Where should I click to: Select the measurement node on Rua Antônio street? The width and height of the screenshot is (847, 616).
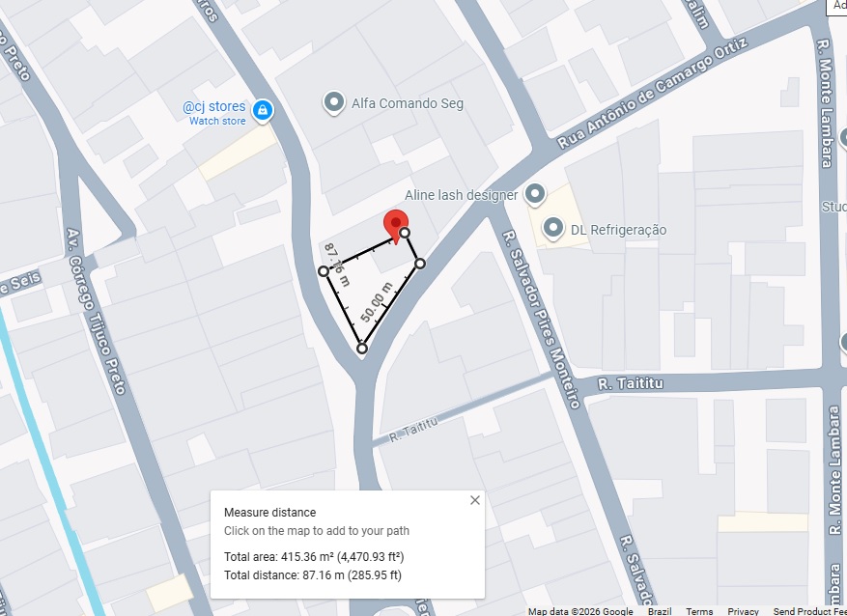click(x=420, y=264)
